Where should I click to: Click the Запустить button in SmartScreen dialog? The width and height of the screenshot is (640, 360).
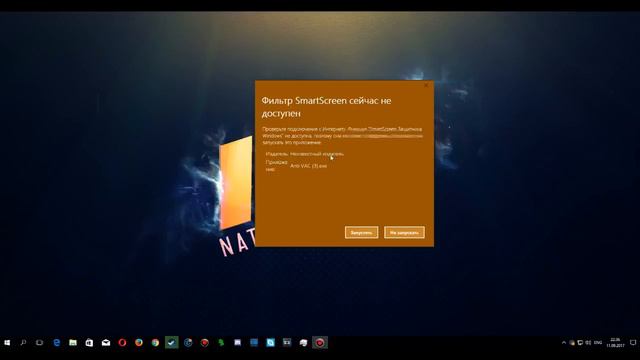[x=361, y=233]
